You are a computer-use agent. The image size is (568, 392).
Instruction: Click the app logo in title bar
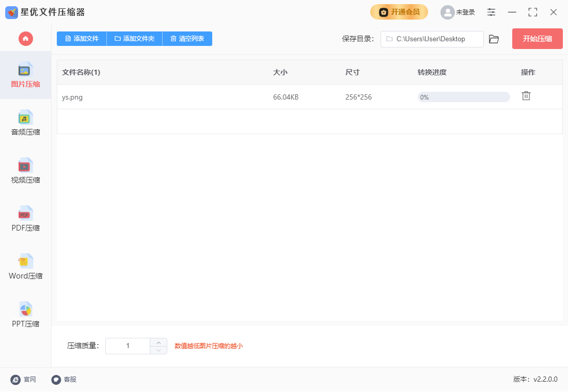point(11,12)
